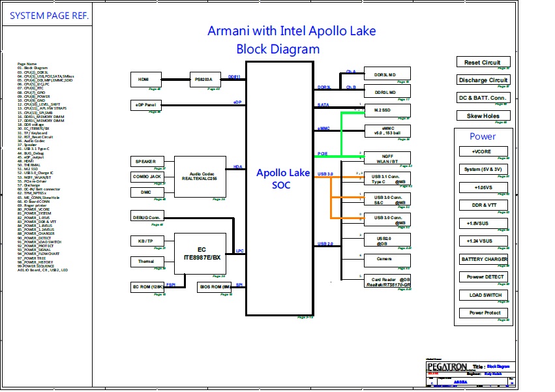Click the USB 2.0 bus label
The height and width of the screenshot is (392, 555).
[325, 244]
